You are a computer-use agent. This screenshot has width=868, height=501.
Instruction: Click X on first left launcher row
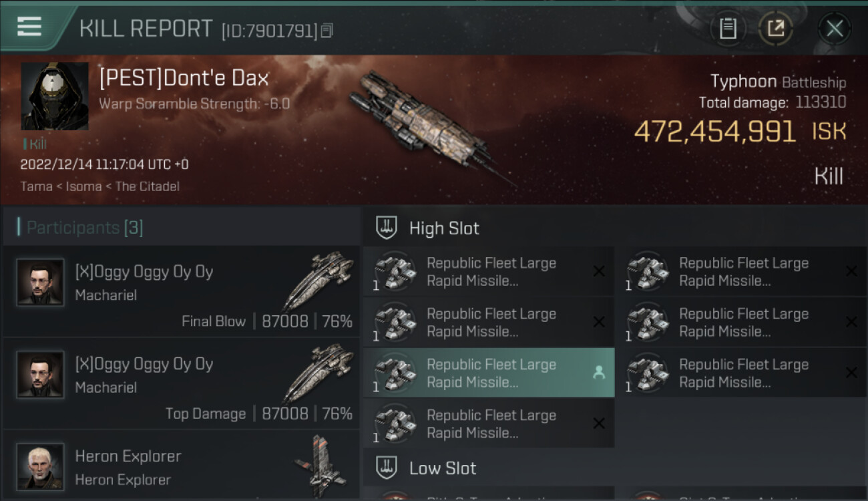tap(599, 271)
